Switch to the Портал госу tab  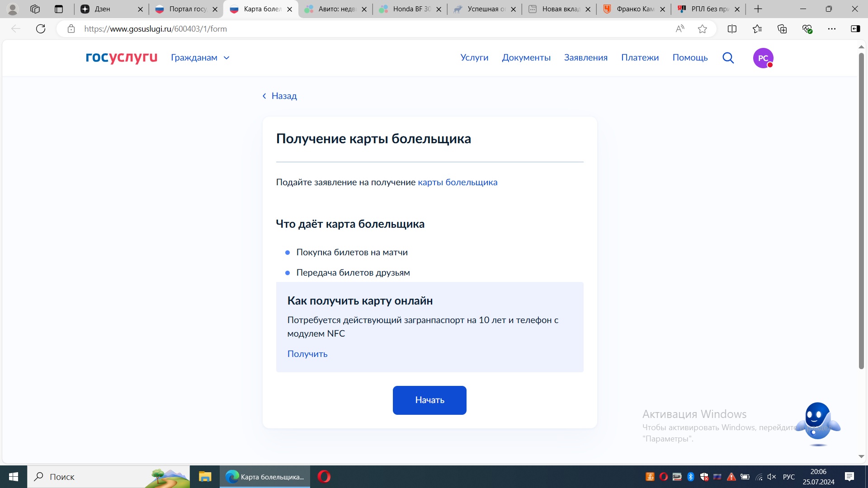click(x=185, y=9)
